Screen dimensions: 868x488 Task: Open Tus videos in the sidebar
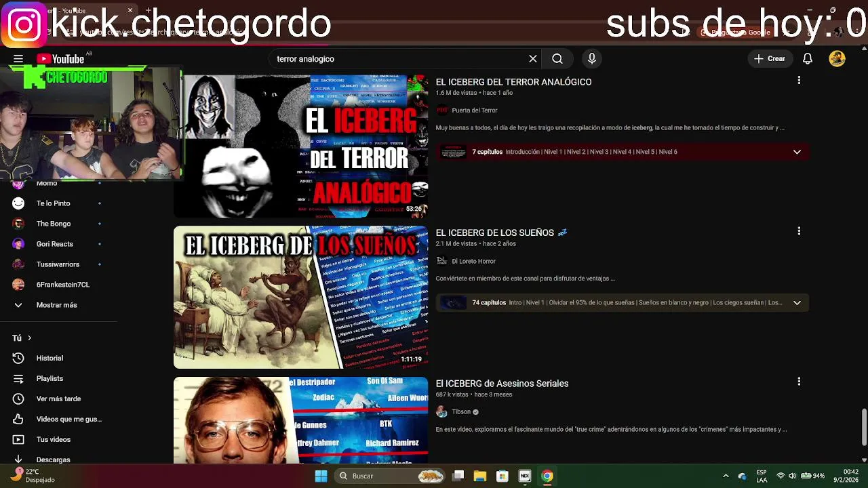(x=53, y=439)
